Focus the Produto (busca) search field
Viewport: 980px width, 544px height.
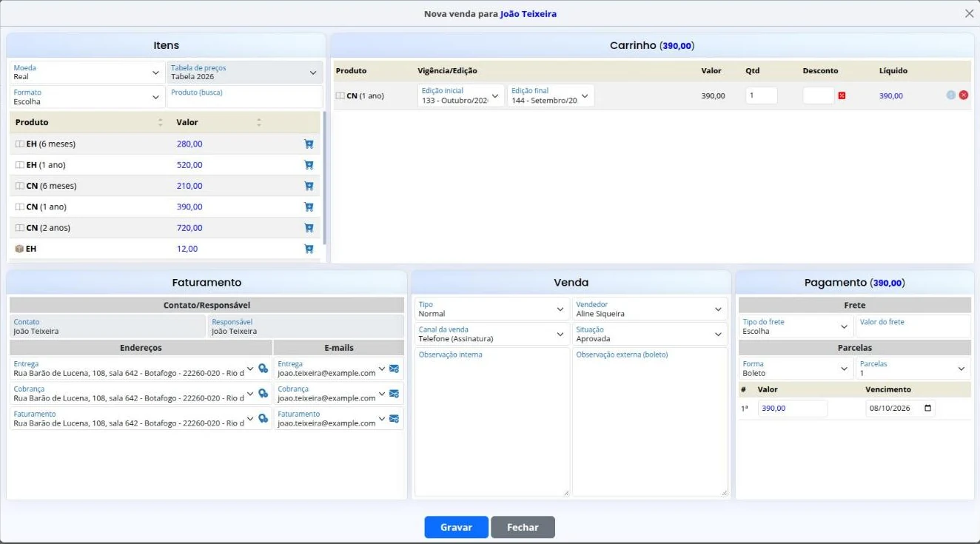tap(245, 97)
